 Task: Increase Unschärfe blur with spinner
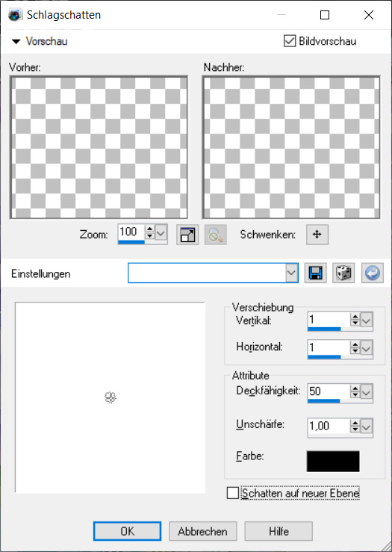tap(355, 424)
